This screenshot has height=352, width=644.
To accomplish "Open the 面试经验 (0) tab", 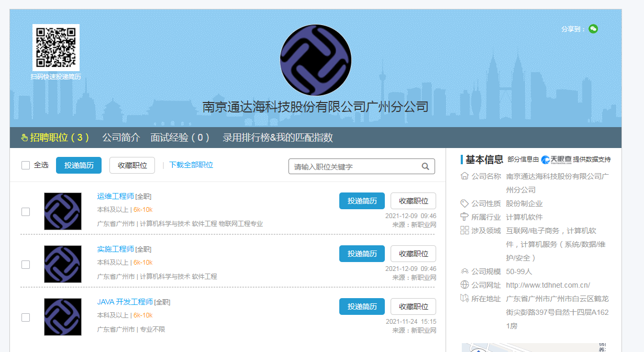I will (x=180, y=138).
